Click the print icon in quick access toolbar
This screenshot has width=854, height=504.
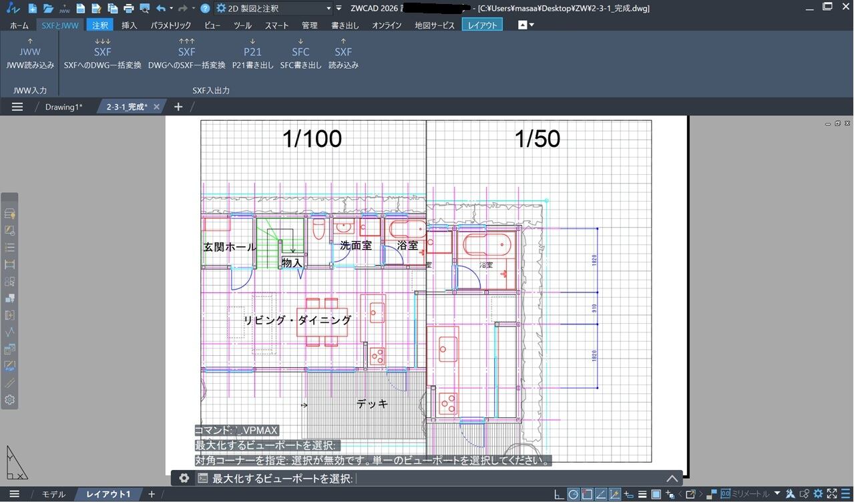[x=129, y=9]
